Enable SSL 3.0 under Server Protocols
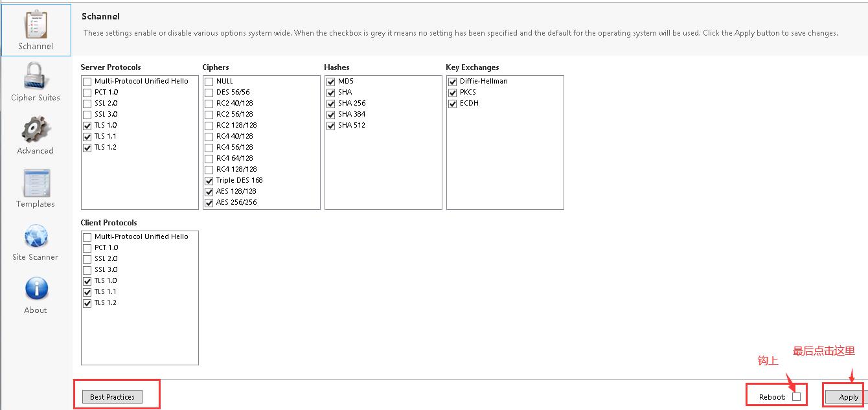The width and height of the screenshot is (868, 410). [x=87, y=115]
